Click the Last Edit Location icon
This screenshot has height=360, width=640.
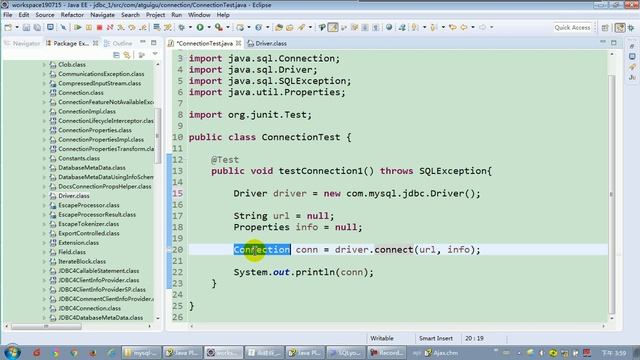pos(453,27)
